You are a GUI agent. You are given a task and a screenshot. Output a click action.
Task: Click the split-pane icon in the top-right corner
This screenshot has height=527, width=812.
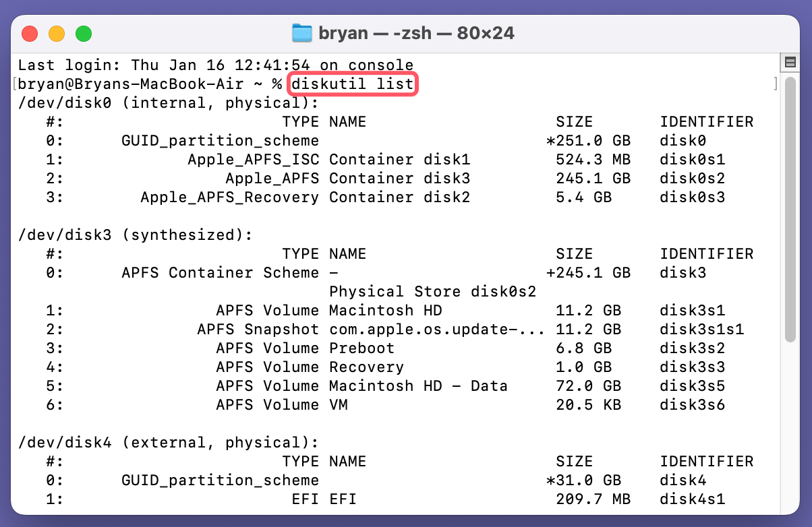pyautogui.click(x=789, y=62)
